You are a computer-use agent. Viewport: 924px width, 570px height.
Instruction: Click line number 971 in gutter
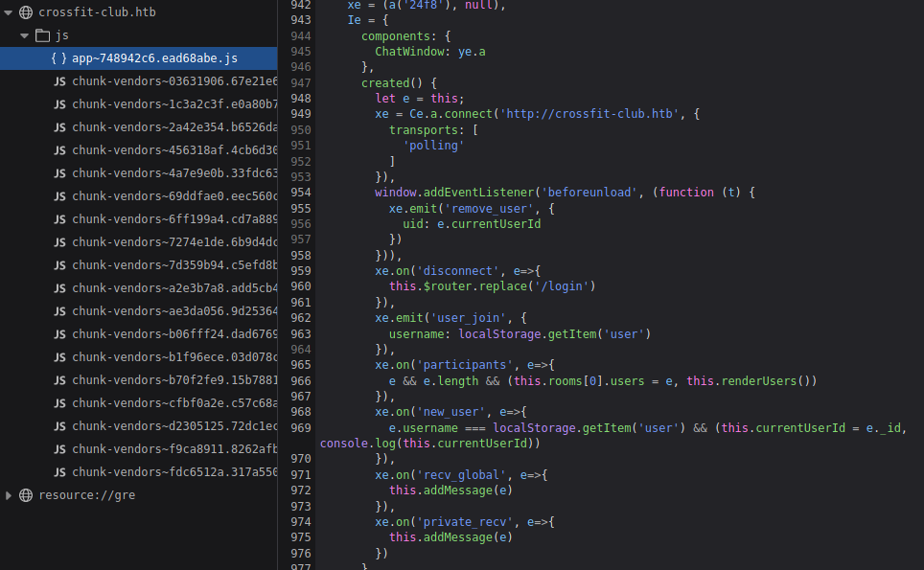pyautogui.click(x=300, y=475)
